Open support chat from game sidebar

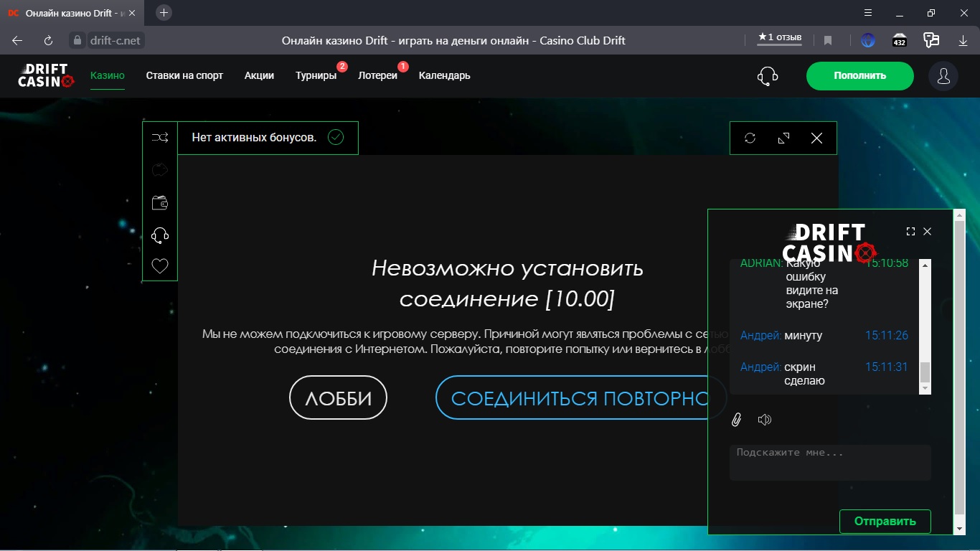click(160, 235)
